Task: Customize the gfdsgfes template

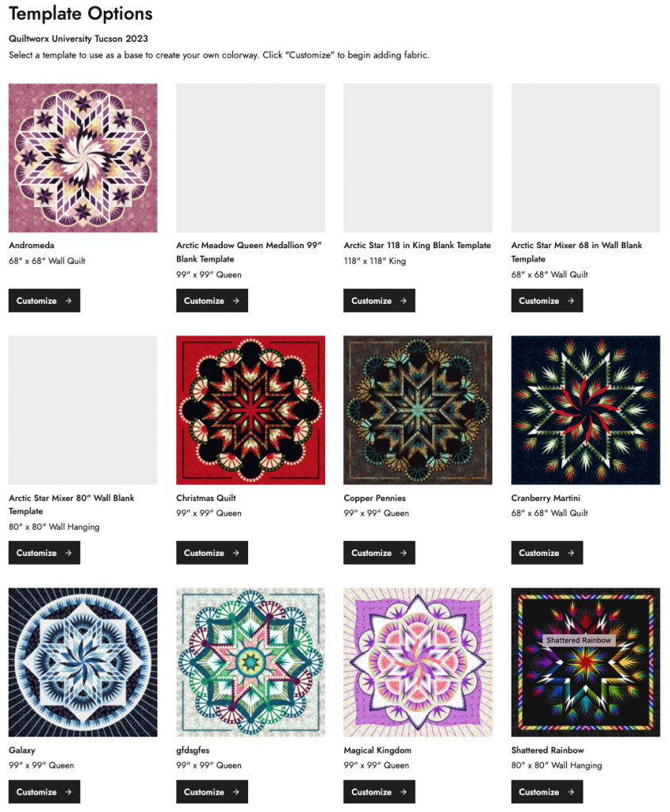Action: [212, 792]
